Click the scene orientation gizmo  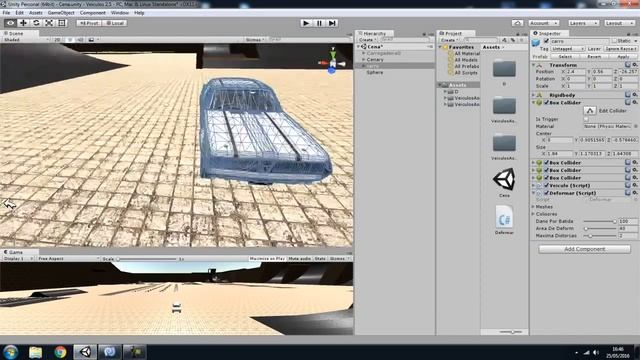tap(332, 62)
